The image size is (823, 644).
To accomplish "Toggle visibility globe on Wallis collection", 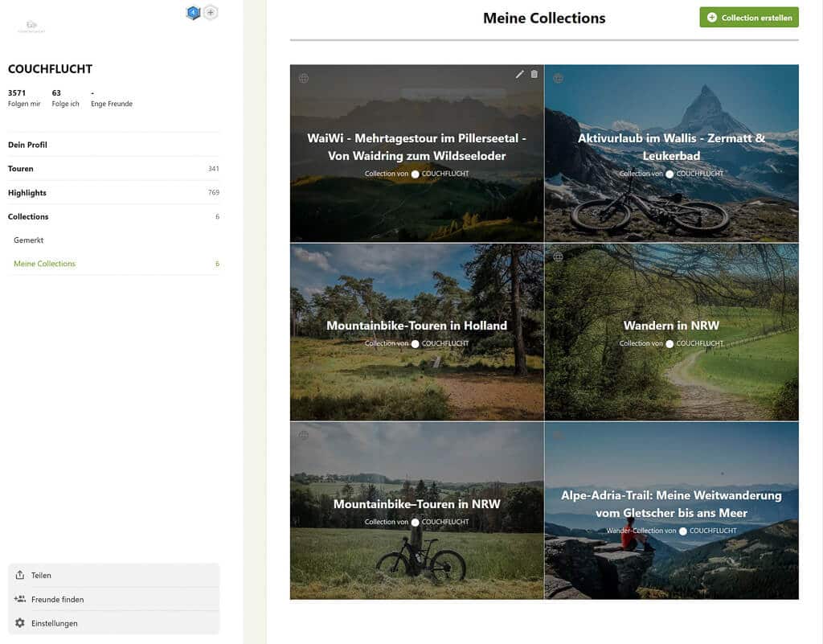I will (x=558, y=78).
